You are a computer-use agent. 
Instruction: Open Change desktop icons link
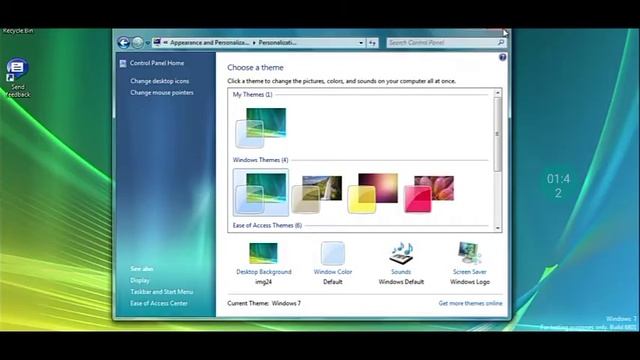tap(160, 81)
